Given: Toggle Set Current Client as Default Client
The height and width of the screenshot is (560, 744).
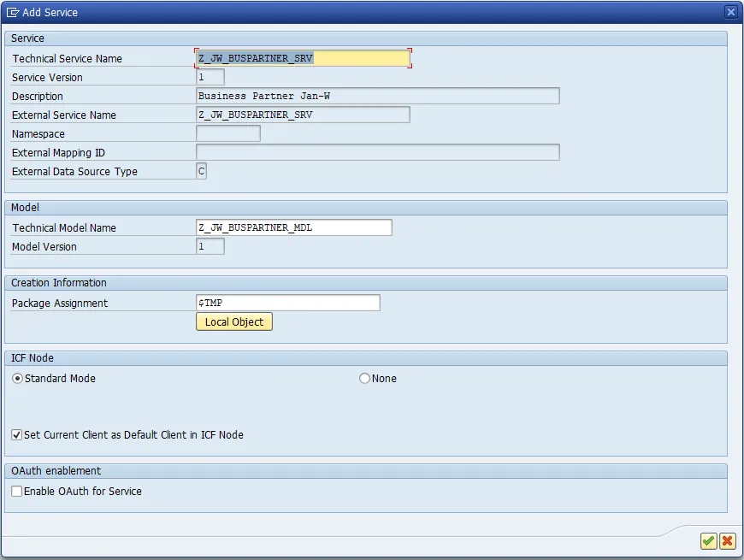Looking at the screenshot, I should (17, 434).
